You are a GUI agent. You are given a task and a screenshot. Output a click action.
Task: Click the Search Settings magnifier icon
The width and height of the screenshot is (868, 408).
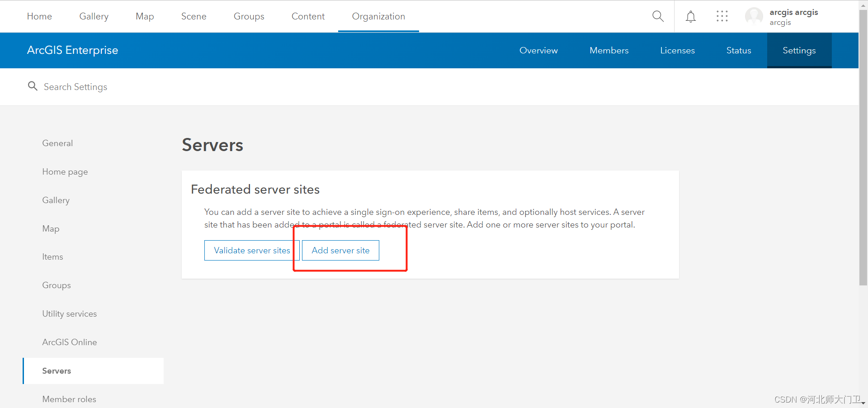click(33, 86)
